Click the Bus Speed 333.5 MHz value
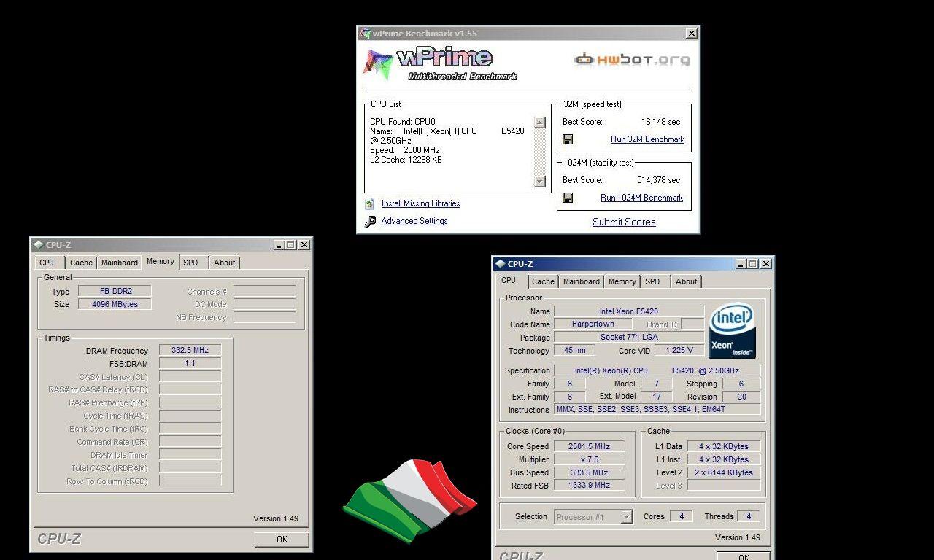 pos(590,472)
